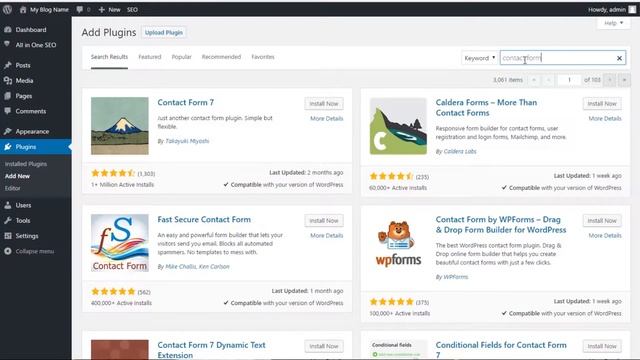Open My Blog Name site link

coord(44,9)
